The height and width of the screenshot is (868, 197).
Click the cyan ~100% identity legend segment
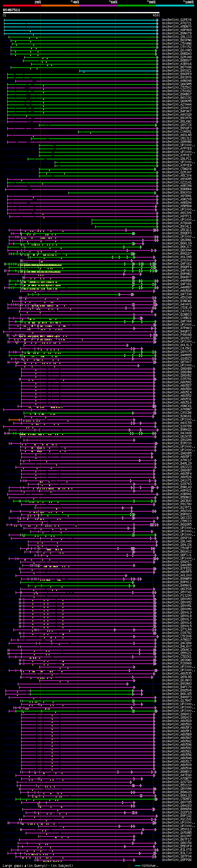pos(175,6)
